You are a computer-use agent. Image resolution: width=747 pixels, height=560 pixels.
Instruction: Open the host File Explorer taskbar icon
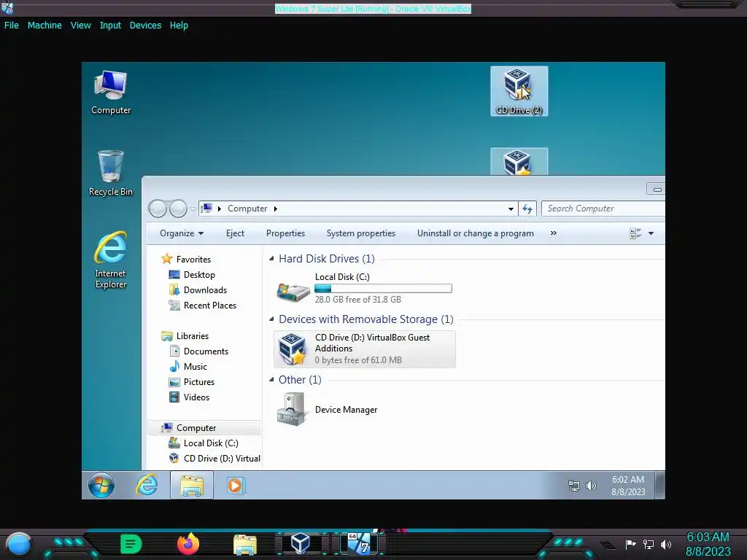pyautogui.click(x=245, y=544)
